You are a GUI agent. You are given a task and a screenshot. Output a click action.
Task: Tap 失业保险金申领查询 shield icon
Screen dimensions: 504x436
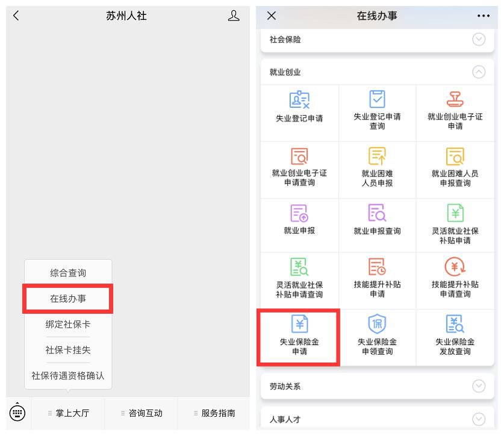point(377,325)
